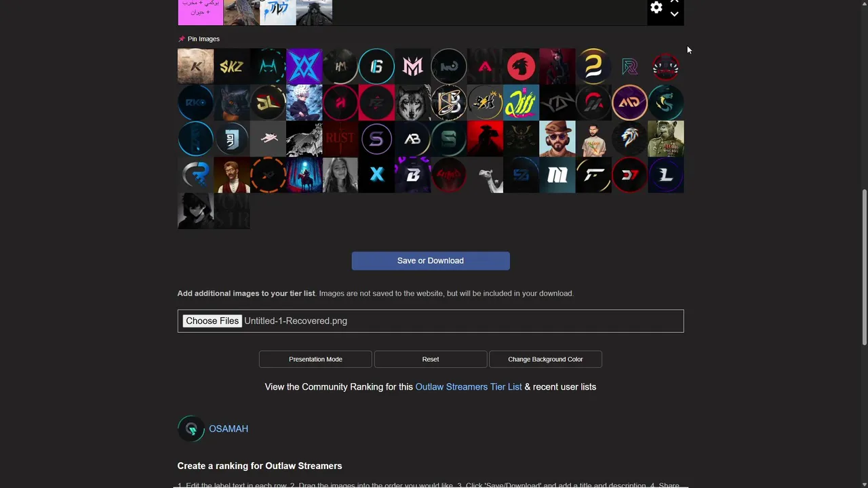Select the red circle dragon logo
Viewport: 868px width, 488px height.
click(521, 66)
